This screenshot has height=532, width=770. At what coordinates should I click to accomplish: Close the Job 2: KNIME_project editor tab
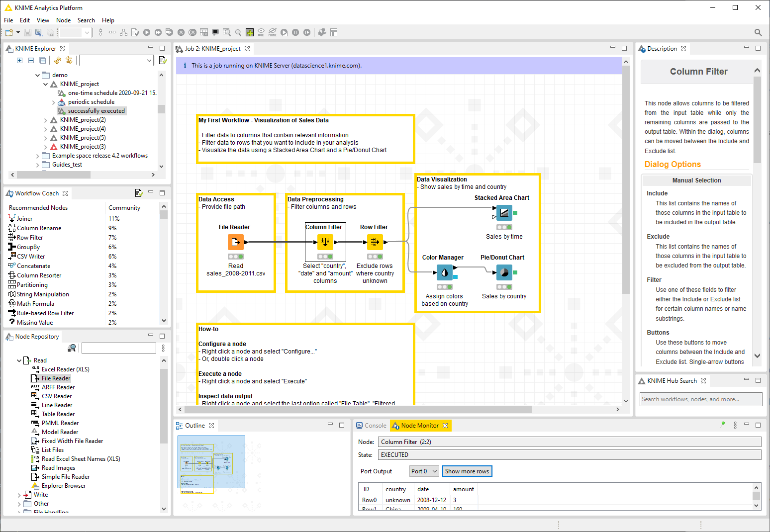[x=247, y=49]
